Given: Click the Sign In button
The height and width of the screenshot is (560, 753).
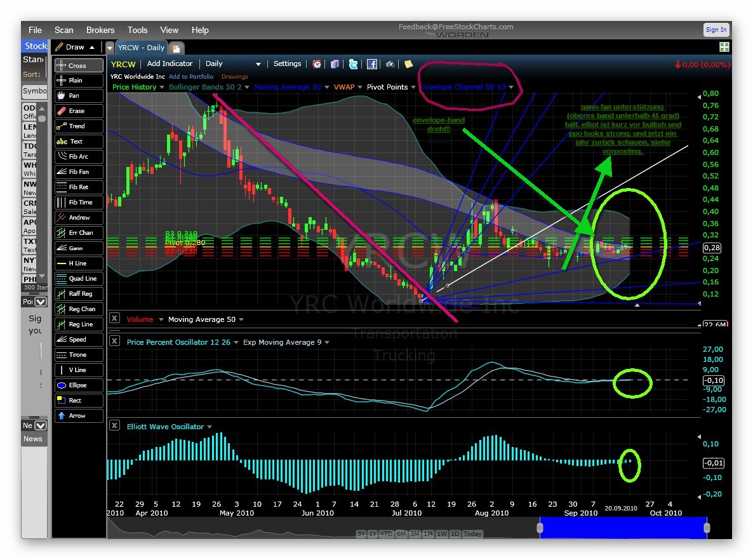Looking at the screenshot, I should [716, 29].
